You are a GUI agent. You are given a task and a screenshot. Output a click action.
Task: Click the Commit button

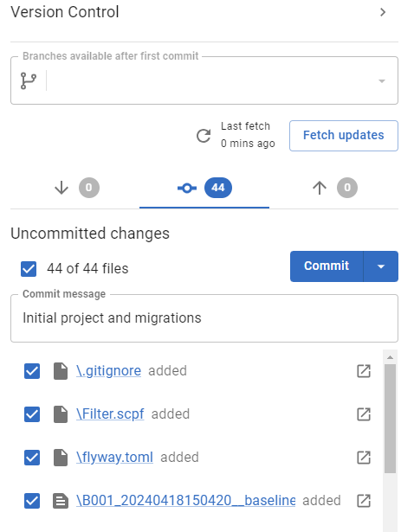327,266
